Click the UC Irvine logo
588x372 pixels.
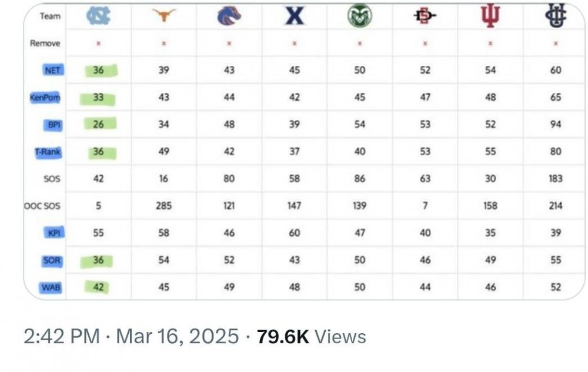coord(555,16)
